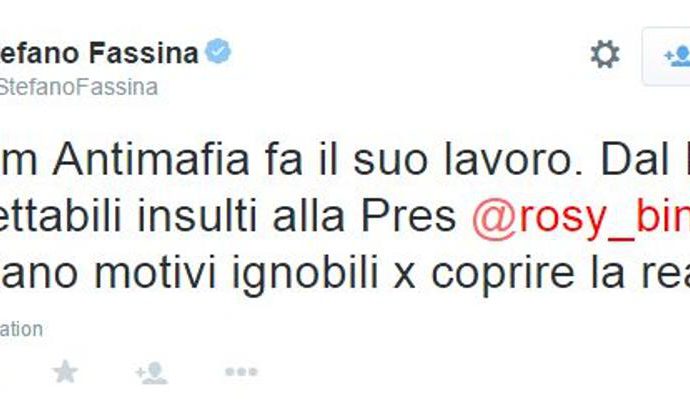
Task: Open Stefano Fassina profile name
Action: (x=99, y=53)
